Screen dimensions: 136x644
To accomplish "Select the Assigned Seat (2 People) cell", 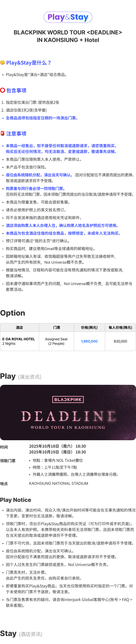I will pos(56,341).
